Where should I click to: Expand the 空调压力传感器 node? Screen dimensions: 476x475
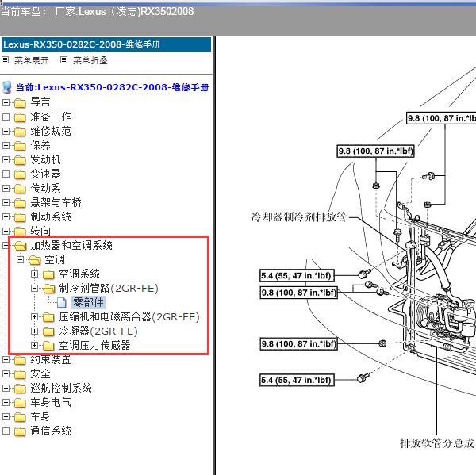[x=34, y=345]
